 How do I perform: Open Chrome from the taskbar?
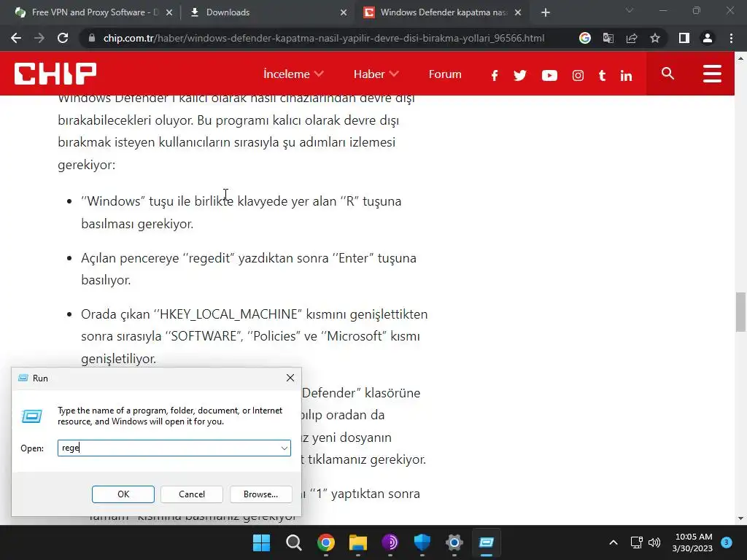(x=326, y=542)
